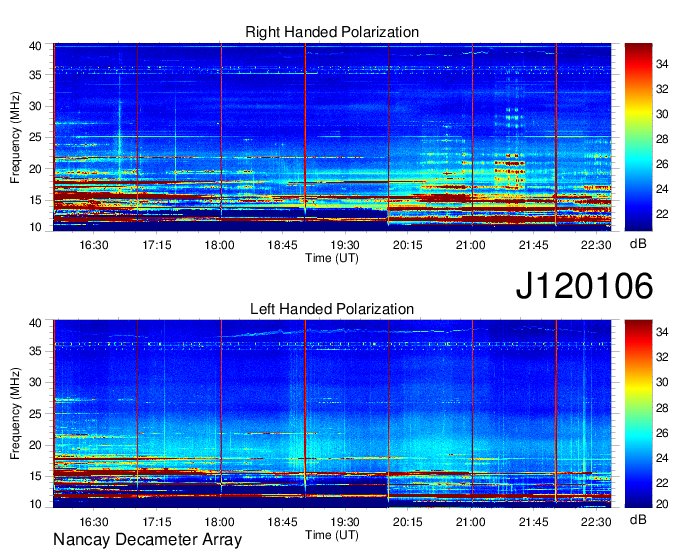The image size is (680, 552).
Task: Click the 'dB' unit label under the bottom color bar
Action: pos(638,519)
